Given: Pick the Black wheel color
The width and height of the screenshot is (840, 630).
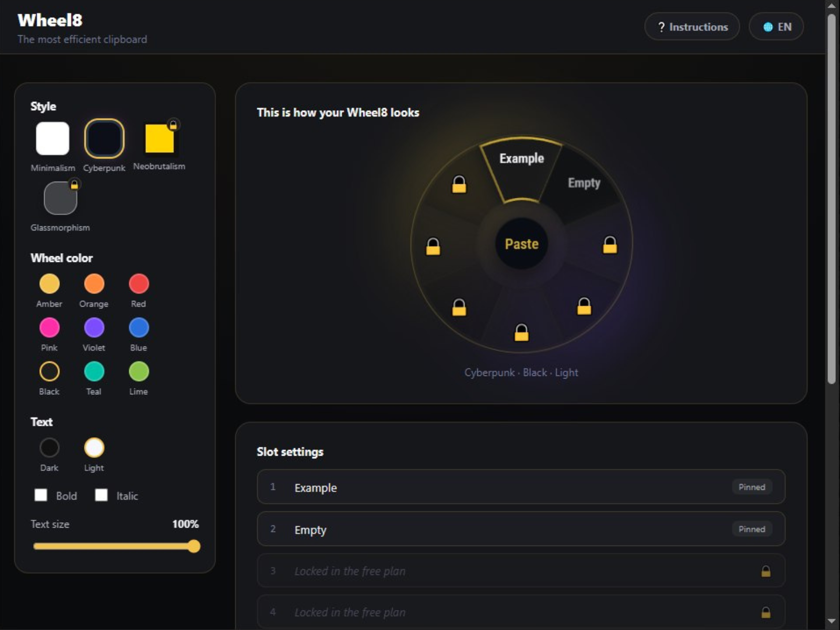Looking at the screenshot, I should point(49,371).
